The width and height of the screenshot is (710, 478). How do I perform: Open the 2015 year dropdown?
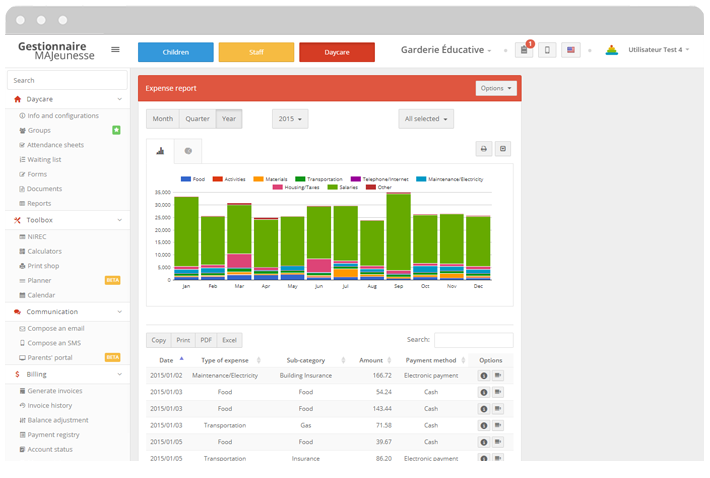(290, 119)
